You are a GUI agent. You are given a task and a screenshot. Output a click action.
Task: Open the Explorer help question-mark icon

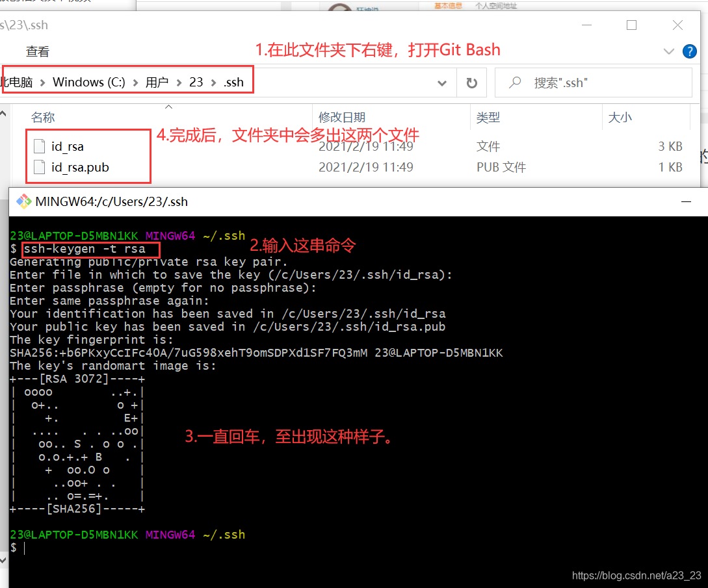[689, 51]
